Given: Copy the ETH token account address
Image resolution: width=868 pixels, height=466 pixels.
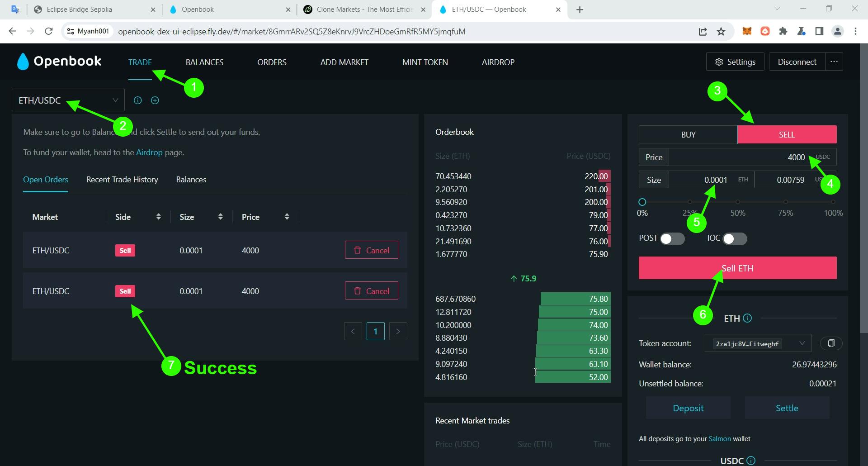Looking at the screenshot, I should pos(831,343).
